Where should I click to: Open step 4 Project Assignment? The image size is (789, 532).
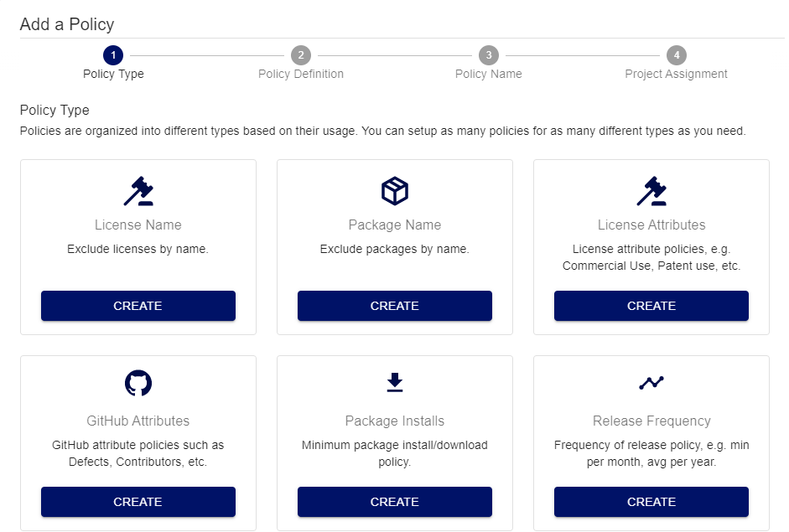coord(676,55)
